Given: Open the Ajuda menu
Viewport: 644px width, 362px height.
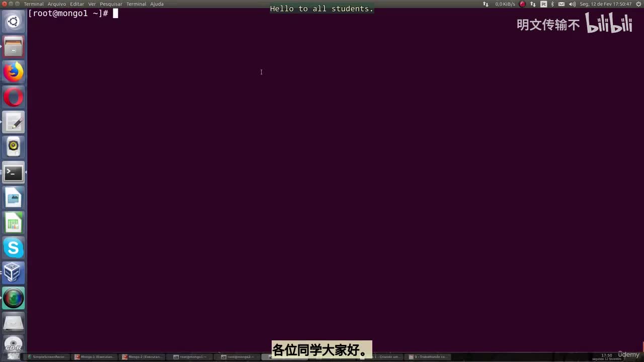Looking at the screenshot, I should pyautogui.click(x=157, y=4).
